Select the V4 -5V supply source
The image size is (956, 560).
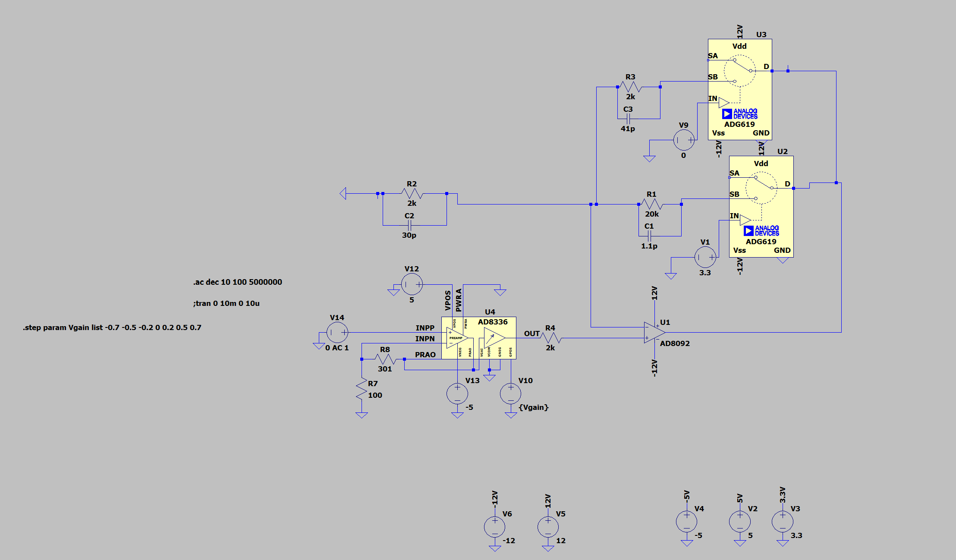pyautogui.click(x=687, y=521)
